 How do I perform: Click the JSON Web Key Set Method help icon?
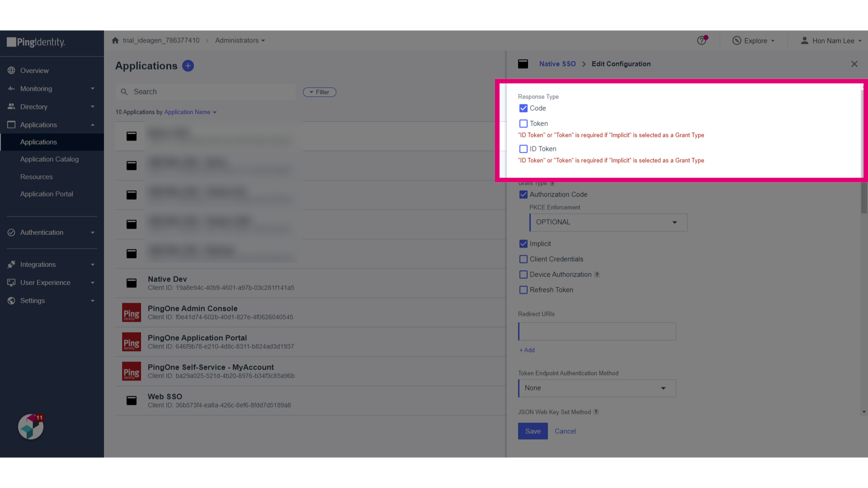(596, 412)
